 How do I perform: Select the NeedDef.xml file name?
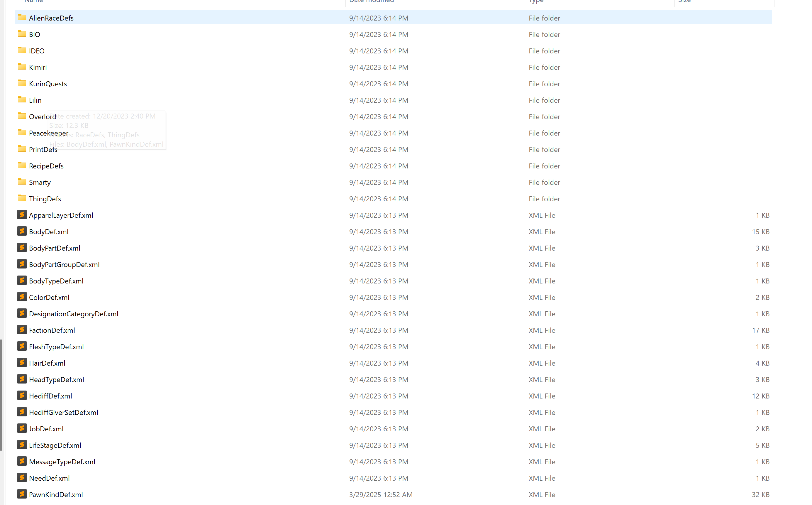pyautogui.click(x=49, y=478)
